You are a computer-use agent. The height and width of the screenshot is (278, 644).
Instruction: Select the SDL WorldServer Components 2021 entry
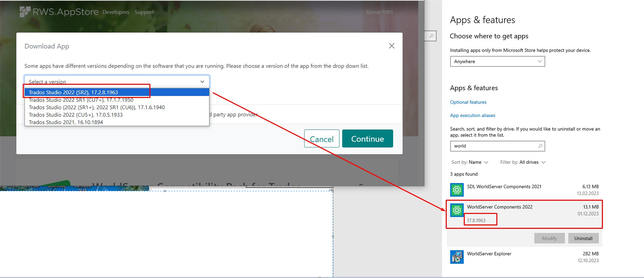click(x=525, y=190)
